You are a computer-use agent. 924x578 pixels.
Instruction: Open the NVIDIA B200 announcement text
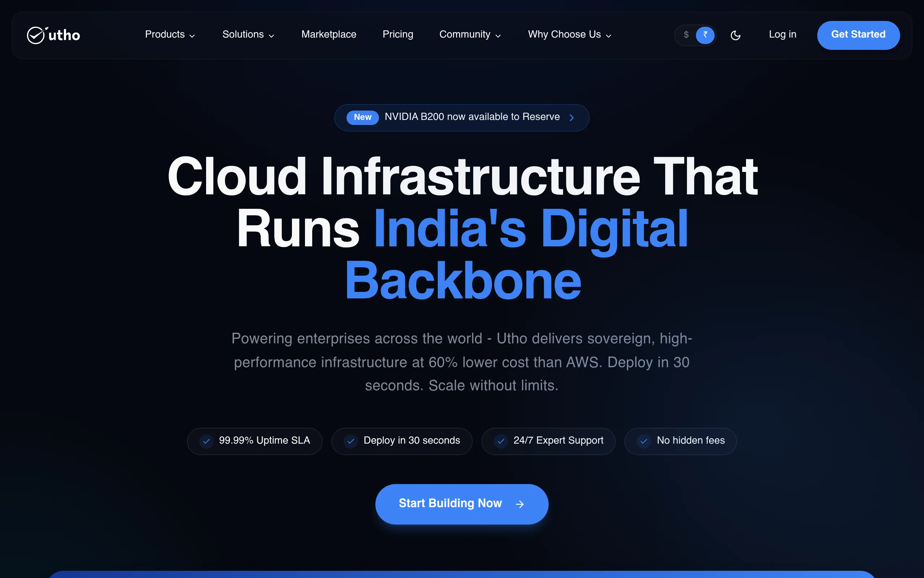pos(472,117)
